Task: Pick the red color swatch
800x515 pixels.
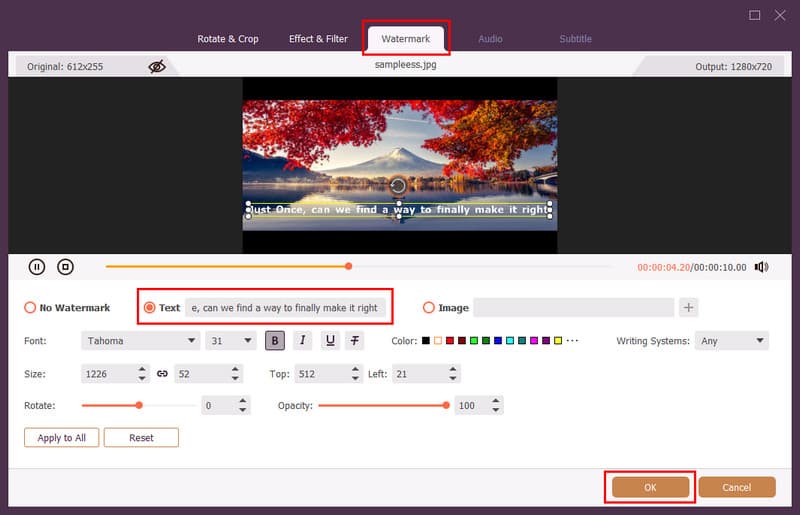Action: [x=450, y=341]
